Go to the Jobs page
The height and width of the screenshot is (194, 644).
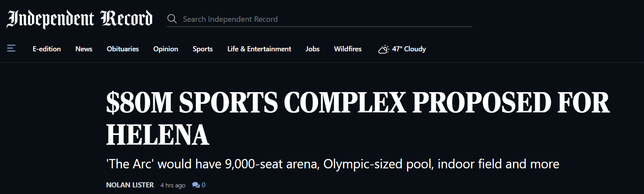(312, 49)
